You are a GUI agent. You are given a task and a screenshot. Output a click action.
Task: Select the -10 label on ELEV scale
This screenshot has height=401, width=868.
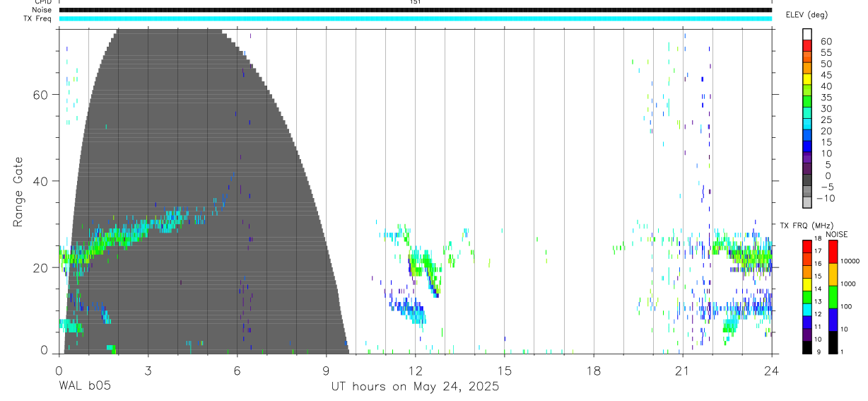(826, 198)
